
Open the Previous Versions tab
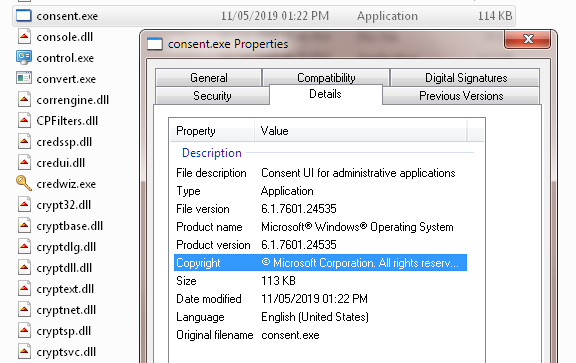point(461,96)
